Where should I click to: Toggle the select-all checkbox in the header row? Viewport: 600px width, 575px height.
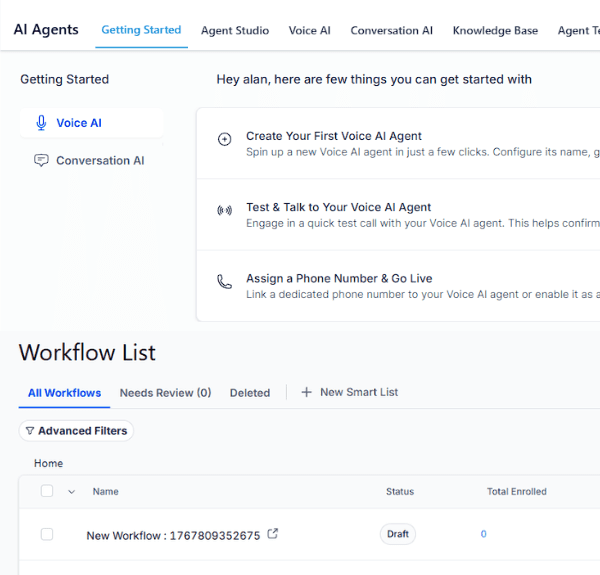(x=47, y=491)
